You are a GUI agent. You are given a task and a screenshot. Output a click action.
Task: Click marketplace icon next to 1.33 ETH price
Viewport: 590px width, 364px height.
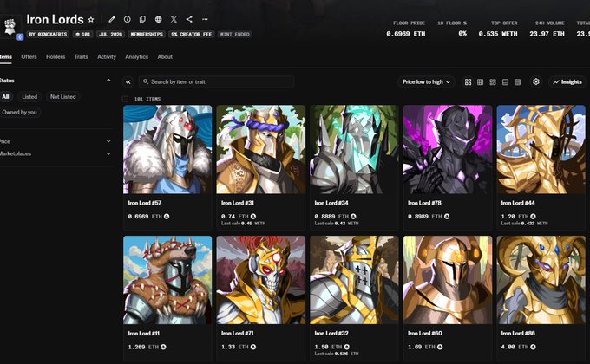point(253,347)
